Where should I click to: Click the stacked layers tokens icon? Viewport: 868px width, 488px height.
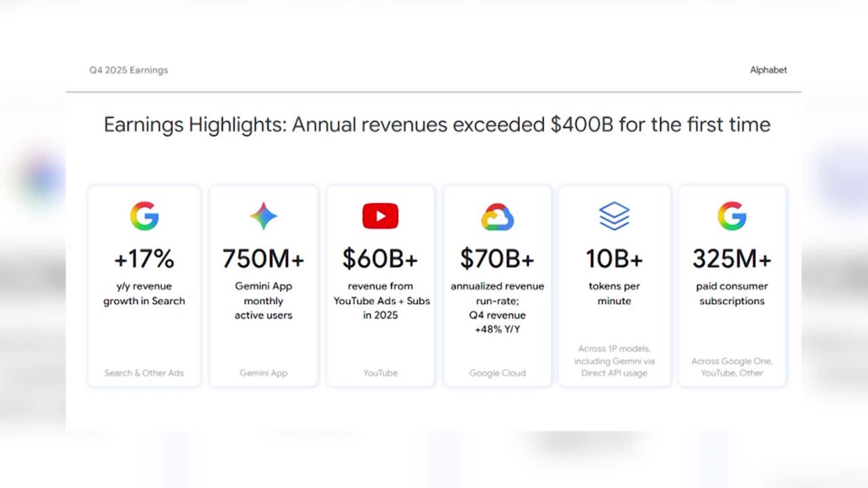[x=614, y=216]
